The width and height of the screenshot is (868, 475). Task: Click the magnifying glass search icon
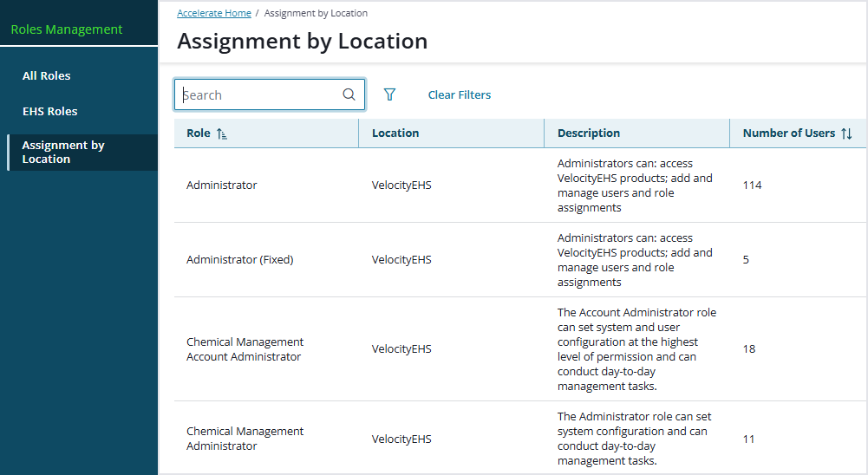coord(349,95)
